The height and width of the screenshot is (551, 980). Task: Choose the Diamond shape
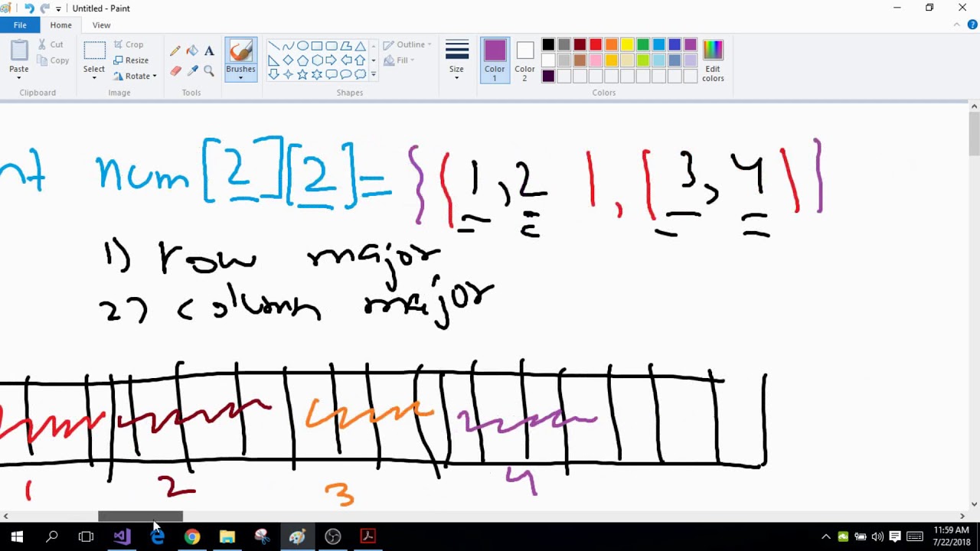coord(288,60)
